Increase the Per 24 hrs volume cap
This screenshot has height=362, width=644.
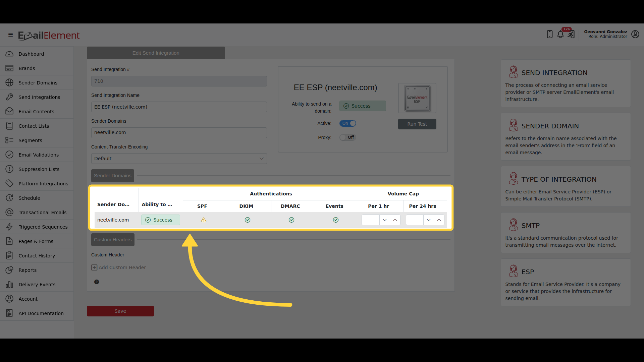(x=439, y=220)
